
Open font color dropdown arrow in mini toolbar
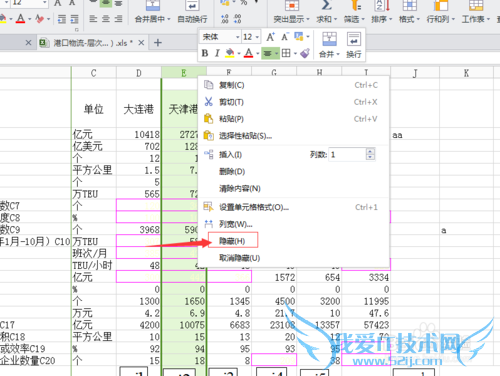click(x=257, y=53)
